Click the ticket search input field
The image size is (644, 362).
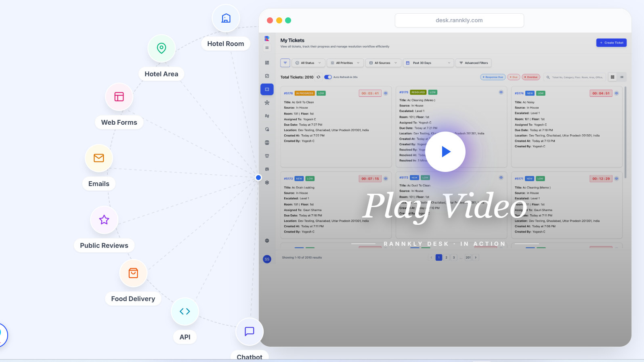575,77
